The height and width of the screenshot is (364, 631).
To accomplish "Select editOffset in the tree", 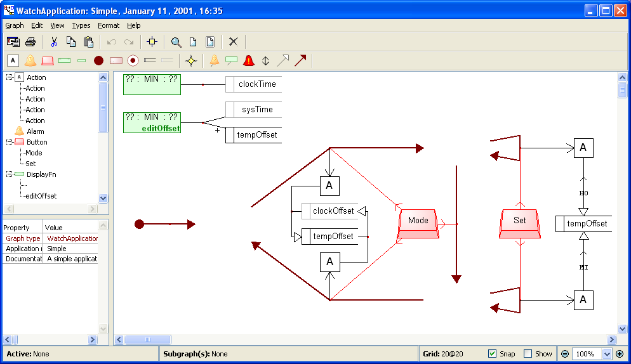I will click(41, 196).
